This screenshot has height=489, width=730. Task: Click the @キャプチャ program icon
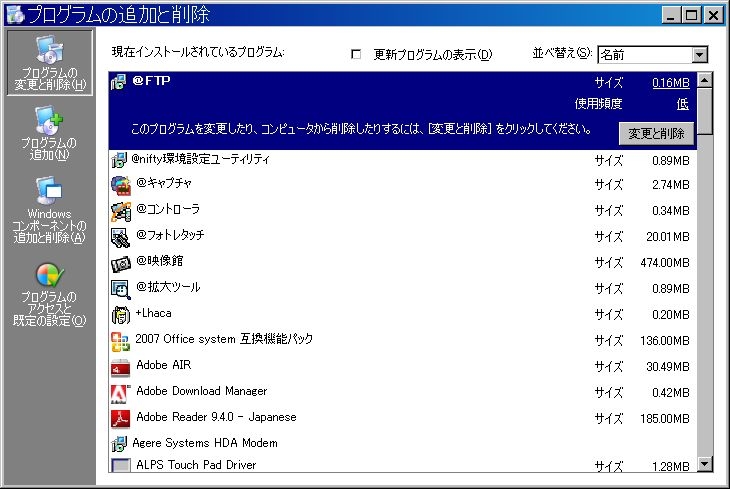121,185
